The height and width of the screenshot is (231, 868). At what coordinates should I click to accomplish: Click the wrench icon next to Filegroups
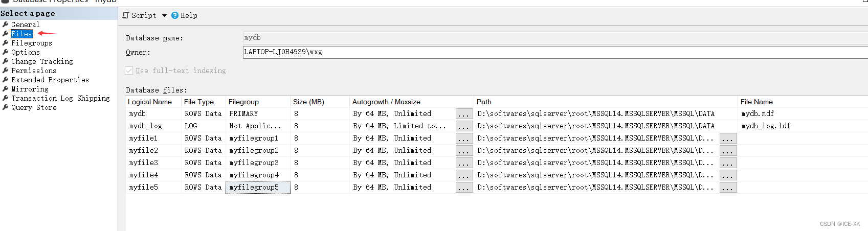(x=5, y=43)
